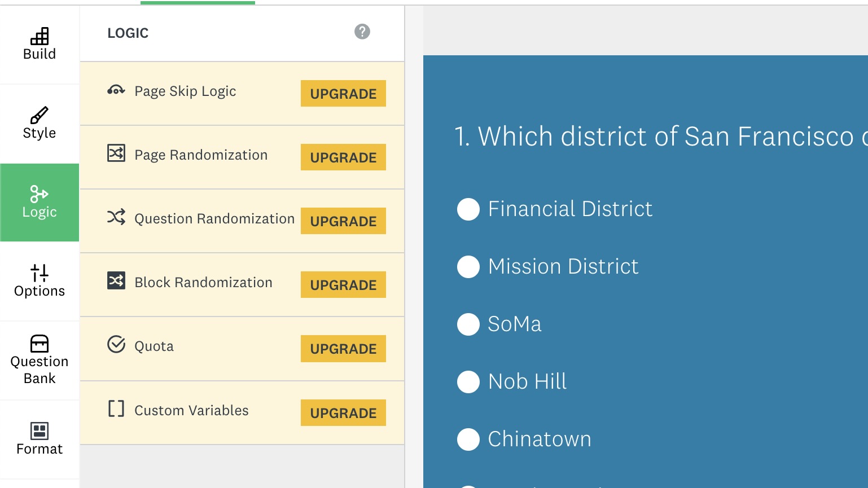
Task: Select the Format tab
Action: (x=40, y=439)
